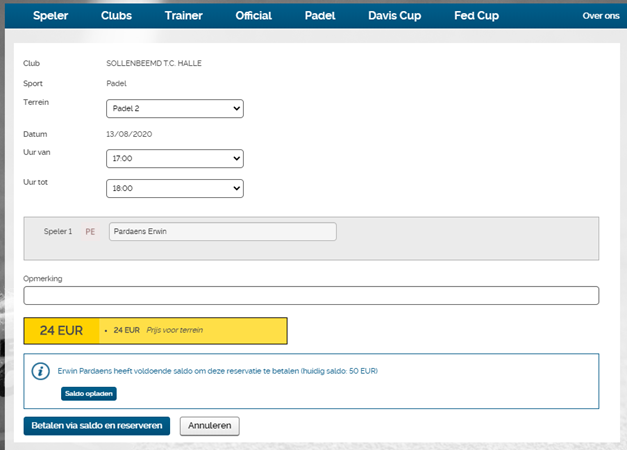Cancel the reservation with the Annuleren button
The image size is (627, 450).
click(x=210, y=426)
